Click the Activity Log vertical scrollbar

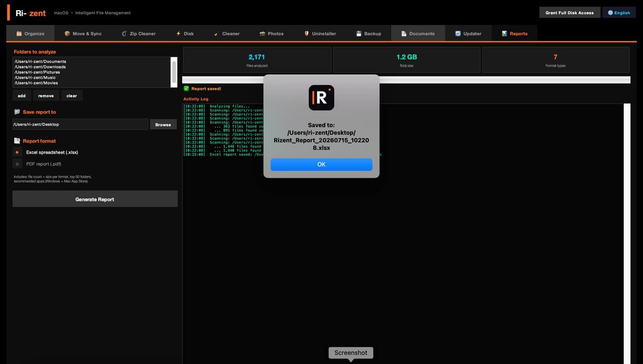pyautogui.click(x=627, y=234)
